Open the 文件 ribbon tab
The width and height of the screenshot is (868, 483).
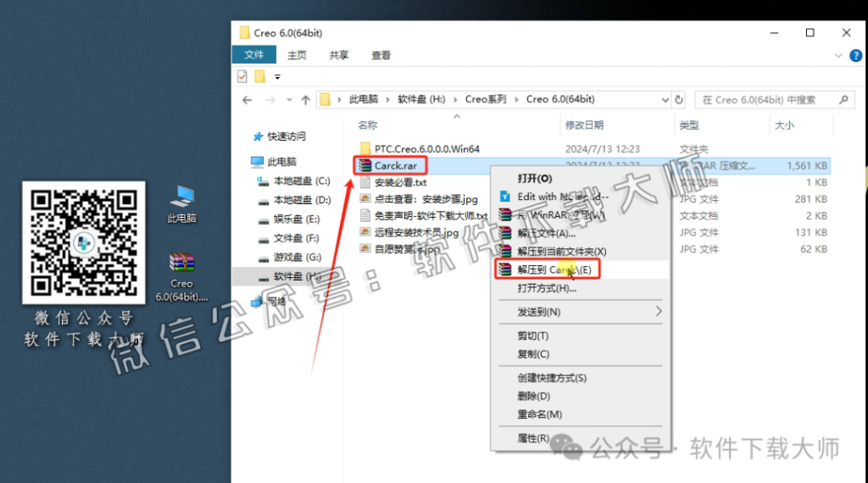click(253, 55)
